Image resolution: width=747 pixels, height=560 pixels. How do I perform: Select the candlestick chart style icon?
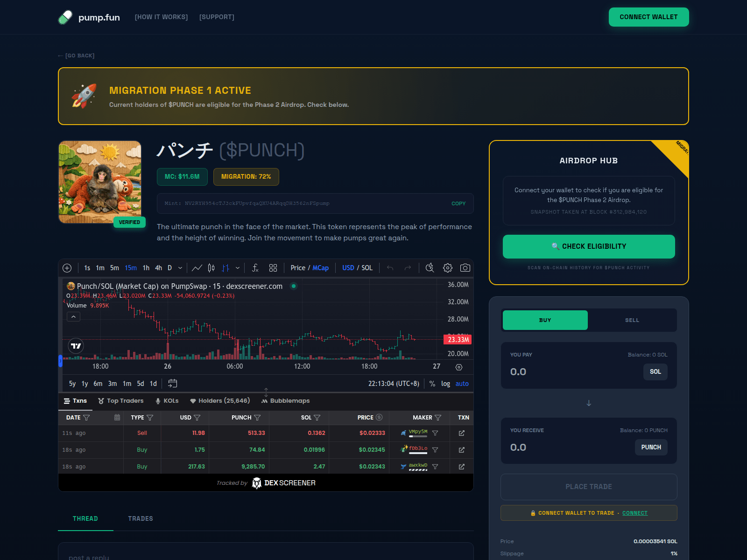(x=211, y=268)
